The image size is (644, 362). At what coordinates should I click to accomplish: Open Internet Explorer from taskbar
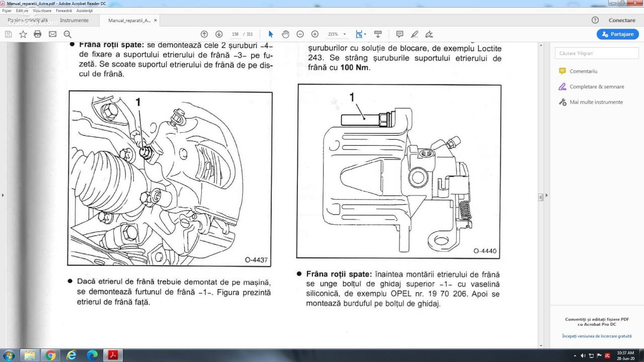click(x=71, y=355)
